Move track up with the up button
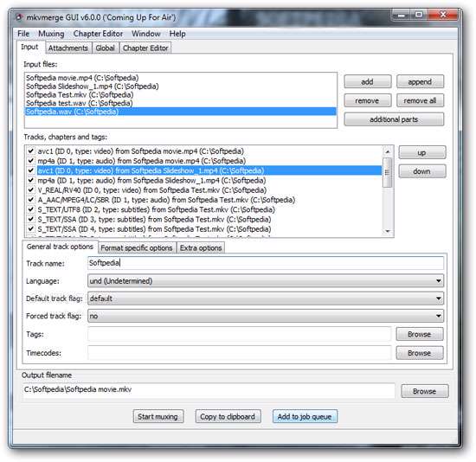 [422, 152]
